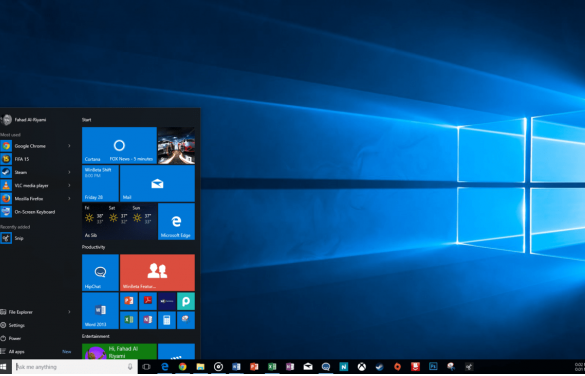Image resolution: width=585 pixels, height=376 pixels.
Task: Expand Mozilla Firefox jump list arrow
Action: coord(69,199)
